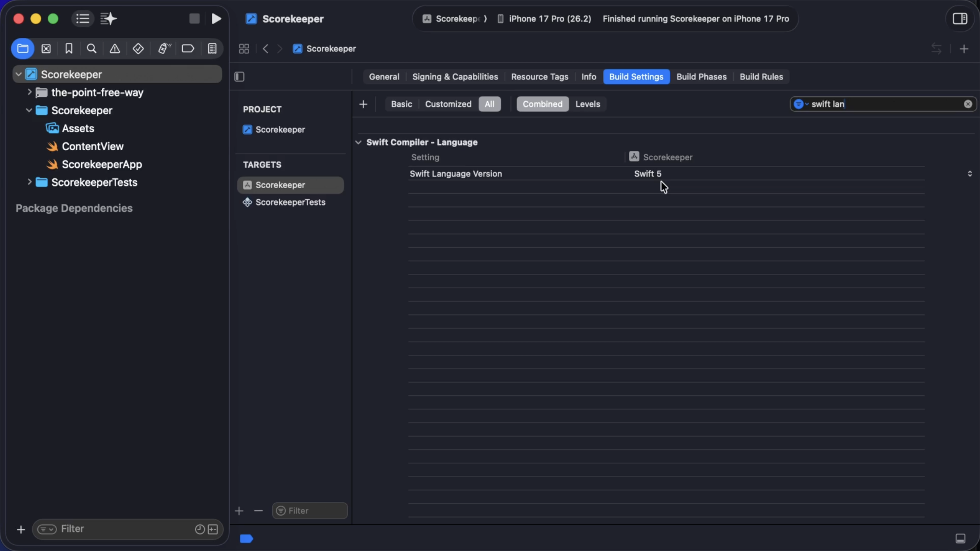Viewport: 980px width, 551px height.
Task: Switch the settings view to Levels
Action: tap(587, 104)
